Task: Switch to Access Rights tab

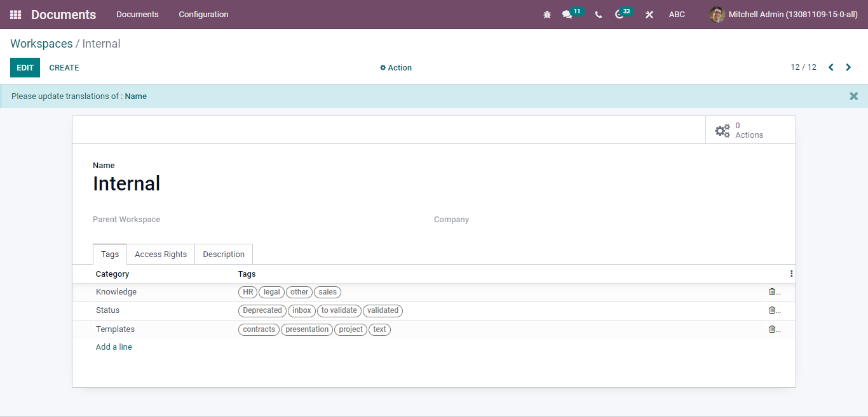Action: point(161,254)
